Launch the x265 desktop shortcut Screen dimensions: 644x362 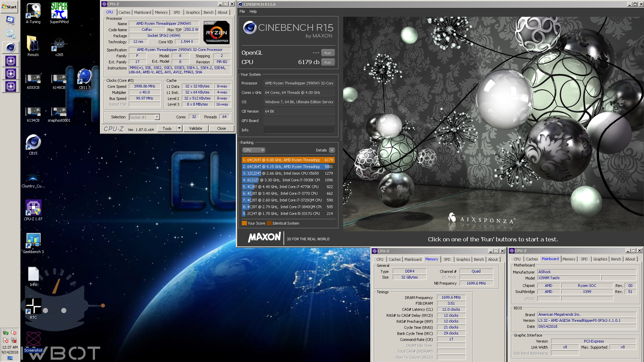point(59,46)
